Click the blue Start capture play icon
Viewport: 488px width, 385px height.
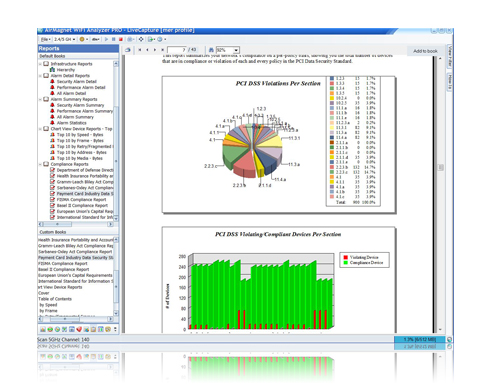coord(107,39)
